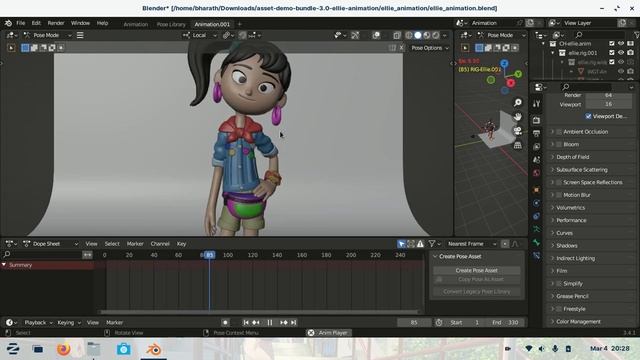
Task: Open the Object properties orange square tab
Action: [536, 190]
